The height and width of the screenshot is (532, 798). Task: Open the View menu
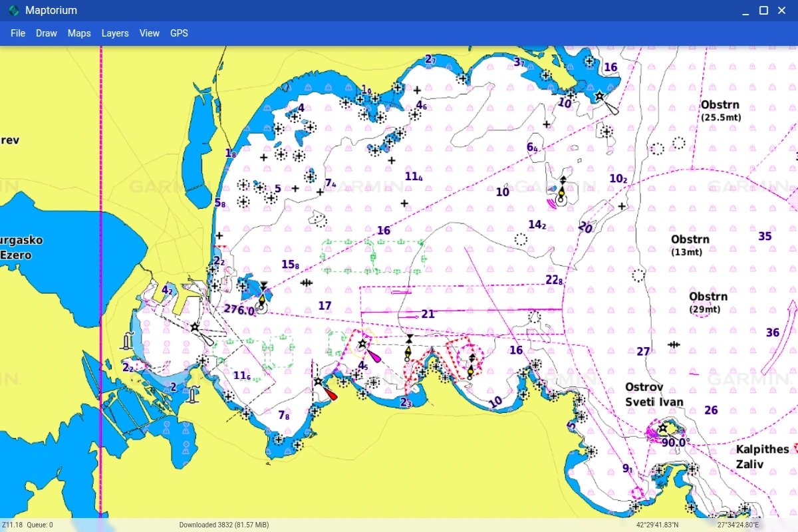pyautogui.click(x=150, y=33)
